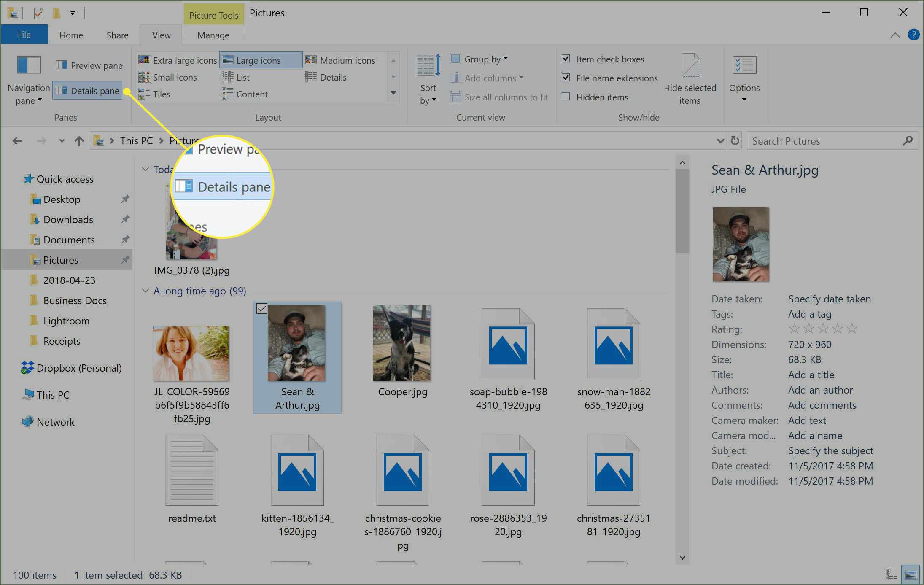Open Quick access in navigation tree
Screen dimensions: 924x585
click(x=65, y=179)
